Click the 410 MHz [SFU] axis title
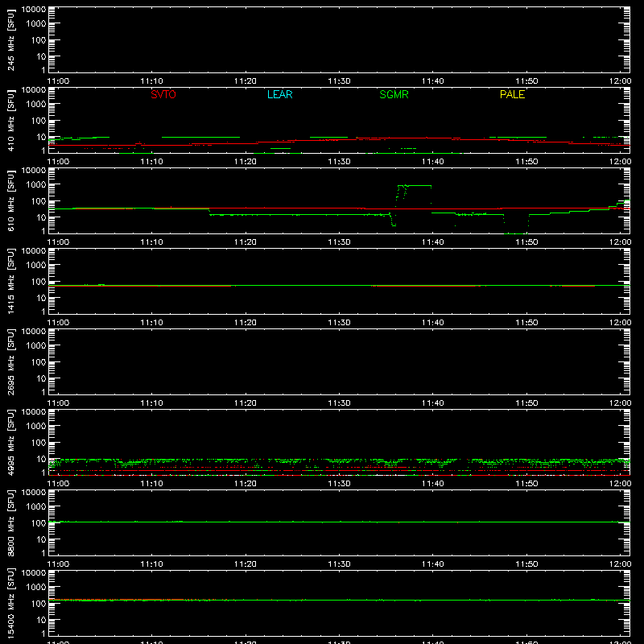The image size is (644, 644). tap(10, 121)
